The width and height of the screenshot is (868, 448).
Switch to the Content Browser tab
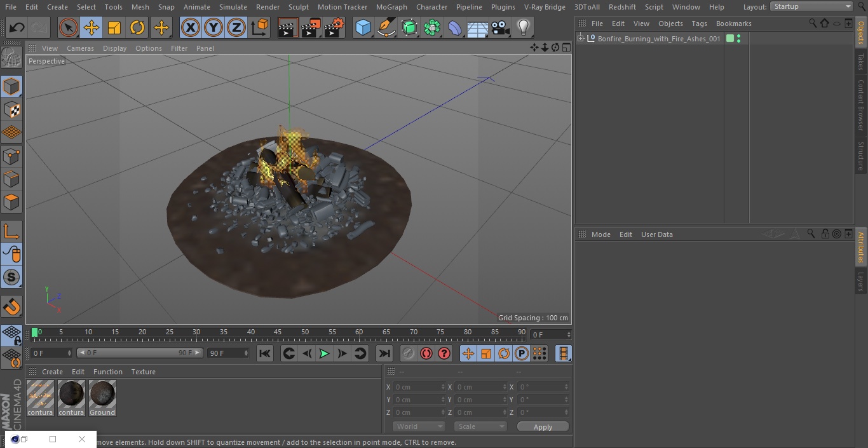coord(861,105)
